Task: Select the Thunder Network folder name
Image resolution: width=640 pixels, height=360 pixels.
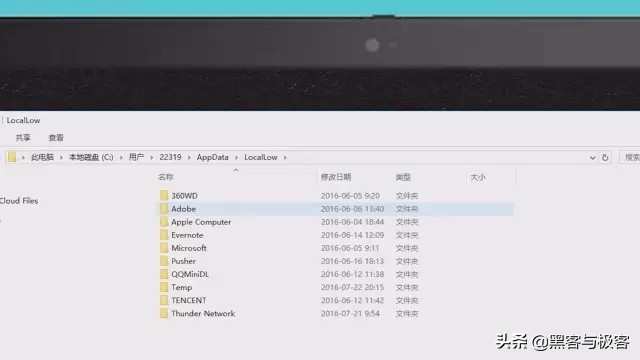Action: click(203, 313)
